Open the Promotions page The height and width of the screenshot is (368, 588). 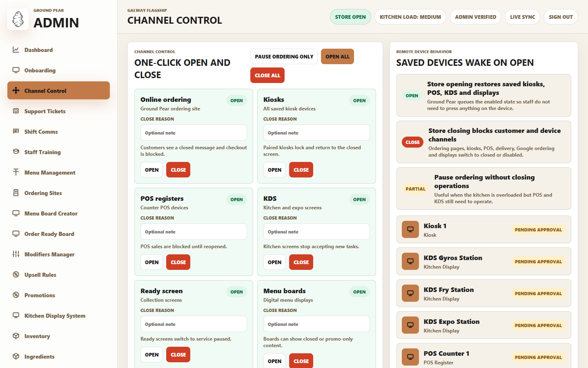tap(58, 295)
